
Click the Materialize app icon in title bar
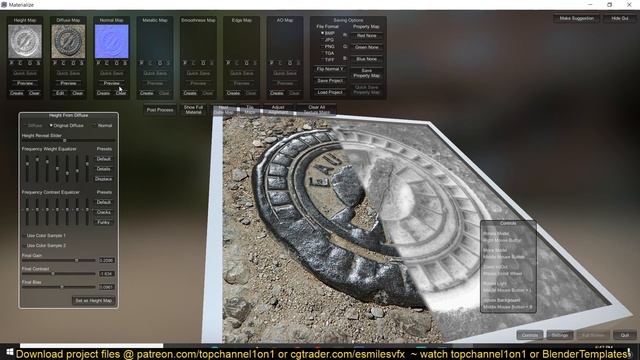tap(4, 4)
